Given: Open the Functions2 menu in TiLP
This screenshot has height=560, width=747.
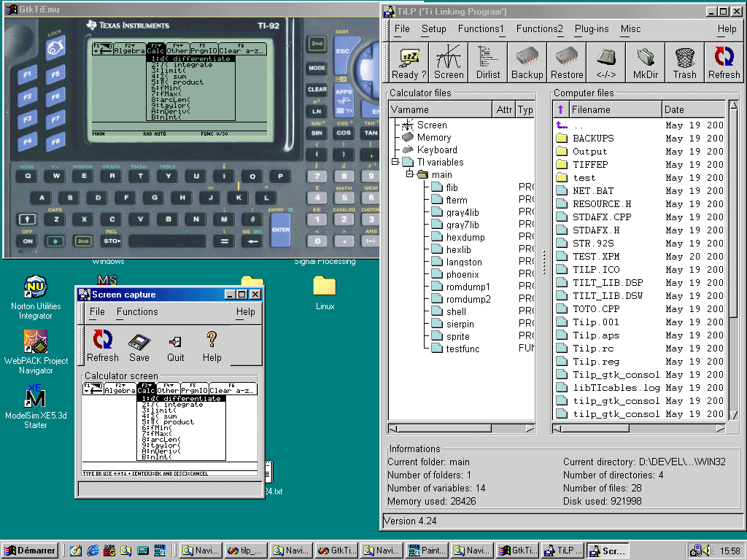Looking at the screenshot, I should pos(539,29).
